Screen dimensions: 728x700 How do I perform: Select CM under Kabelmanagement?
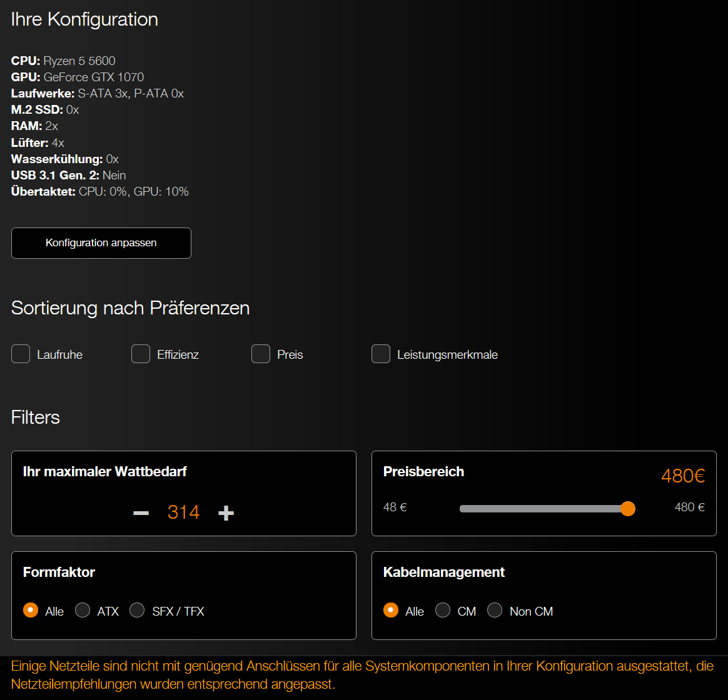(443, 610)
